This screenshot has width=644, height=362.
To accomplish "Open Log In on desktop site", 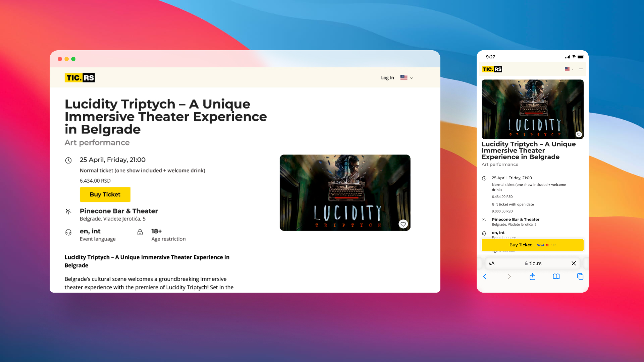I will pos(387,78).
